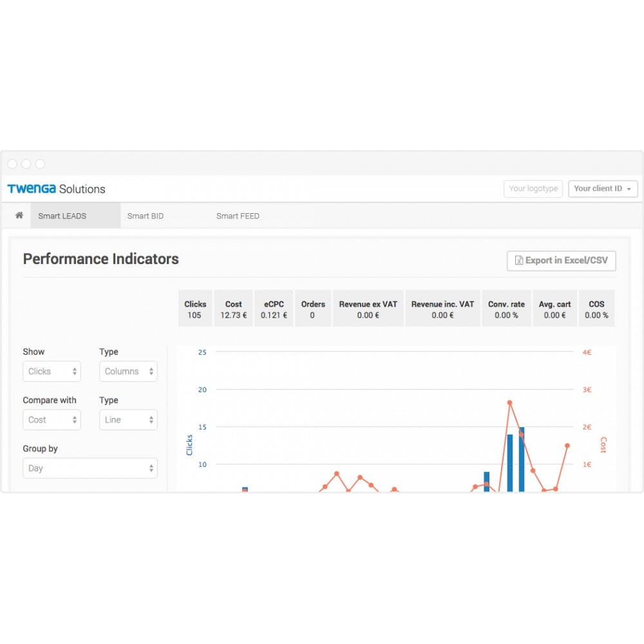Screen dimensions: 644x644
Task: Click the Your logotype box
Action: (533, 189)
